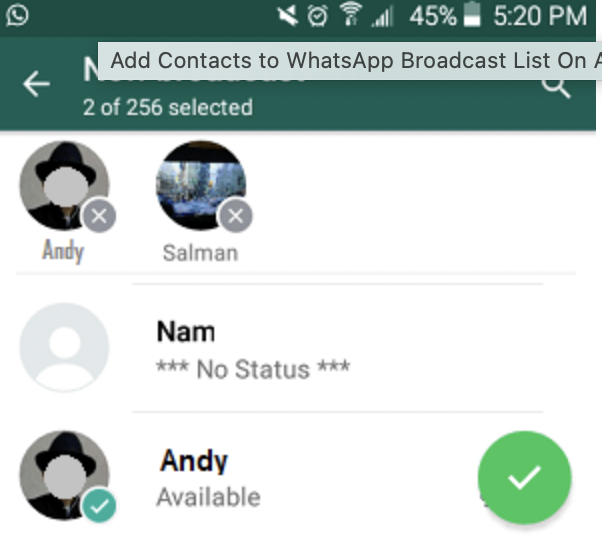Tap the battery 45% indicator
602x540 pixels.
(x=445, y=15)
